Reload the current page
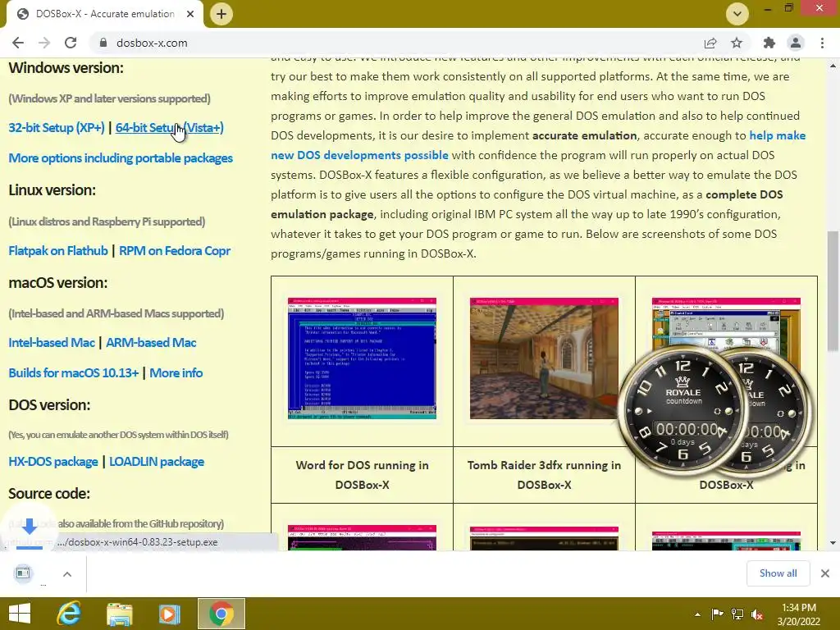 71,43
